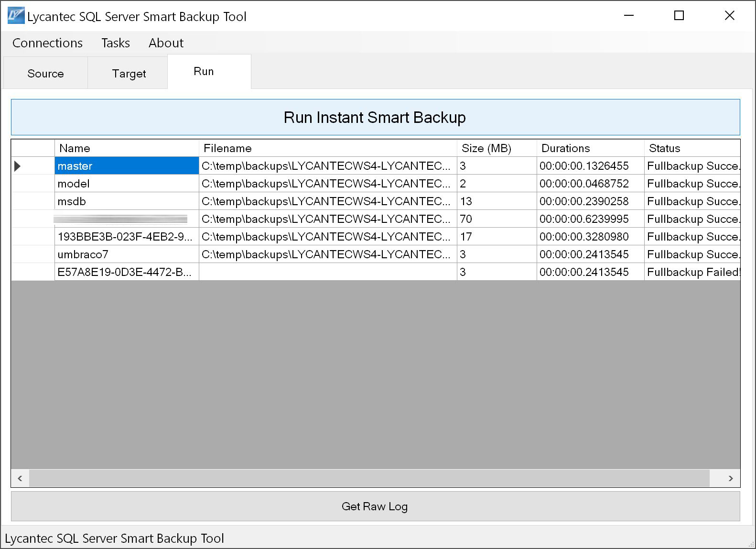
Task: Open the Tasks menu
Action: (116, 43)
